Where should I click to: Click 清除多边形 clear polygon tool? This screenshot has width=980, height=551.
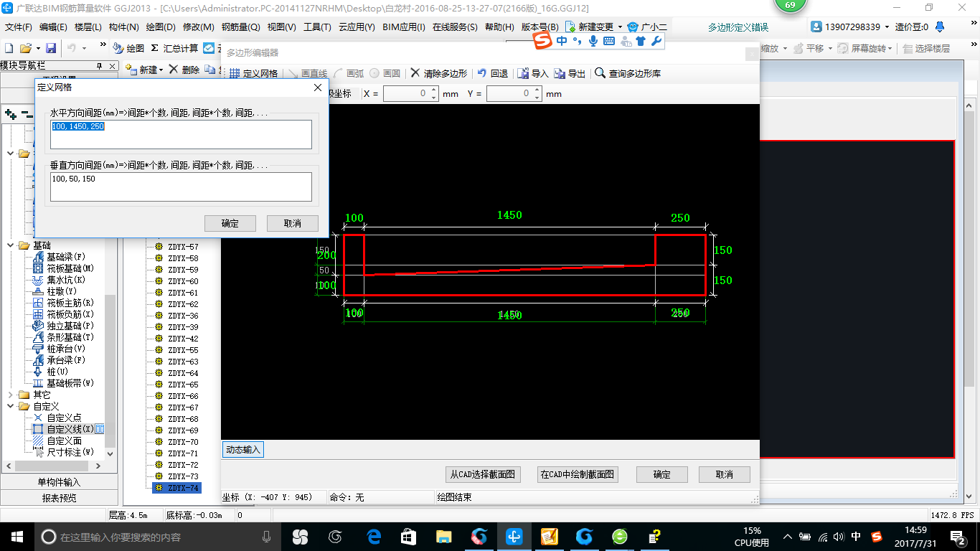439,73
